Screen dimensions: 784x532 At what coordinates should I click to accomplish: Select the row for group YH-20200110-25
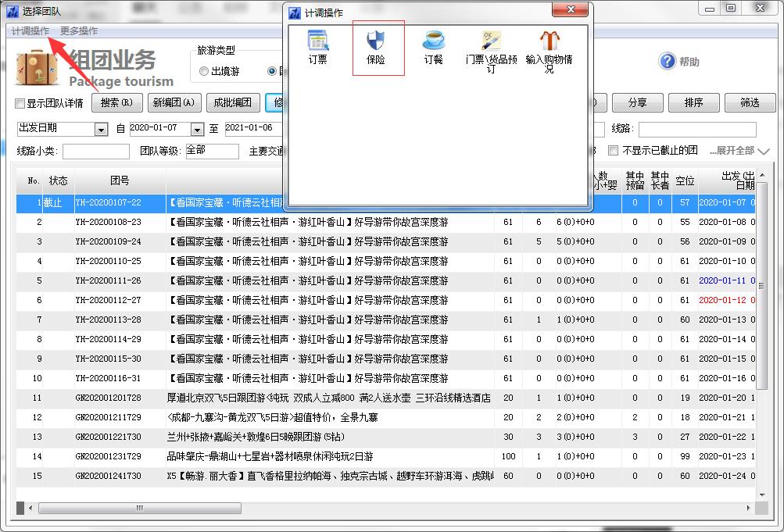point(108,261)
